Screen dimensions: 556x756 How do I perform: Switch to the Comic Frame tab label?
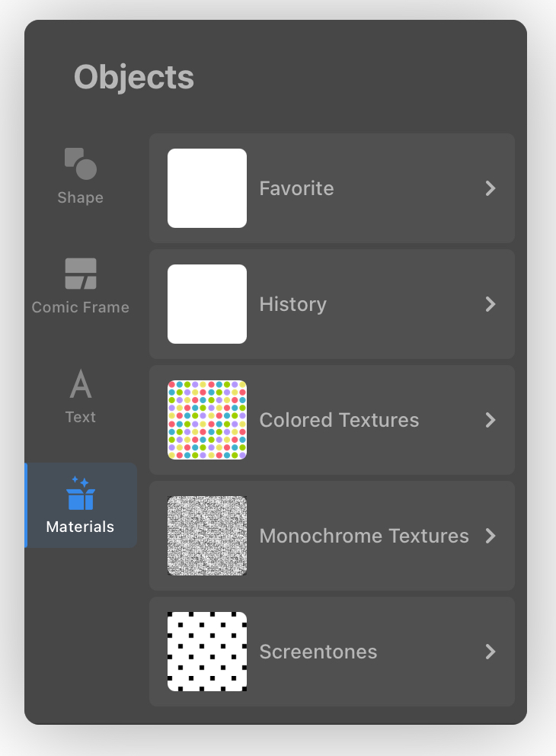[x=81, y=308]
